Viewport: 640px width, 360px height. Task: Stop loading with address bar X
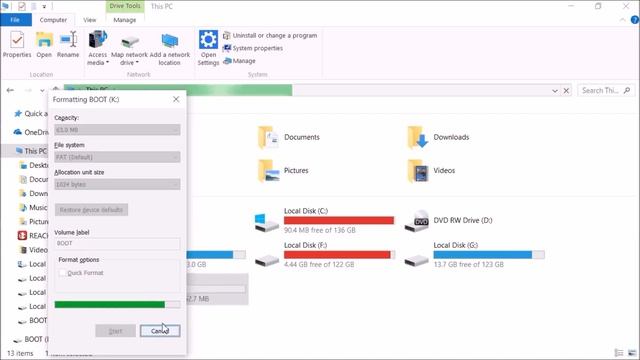coord(566,91)
